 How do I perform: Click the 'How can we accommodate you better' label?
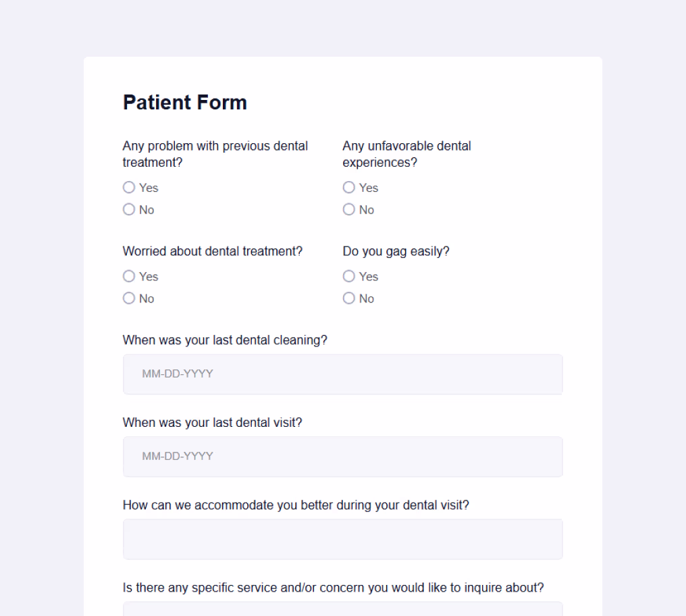(x=296, y=505)
